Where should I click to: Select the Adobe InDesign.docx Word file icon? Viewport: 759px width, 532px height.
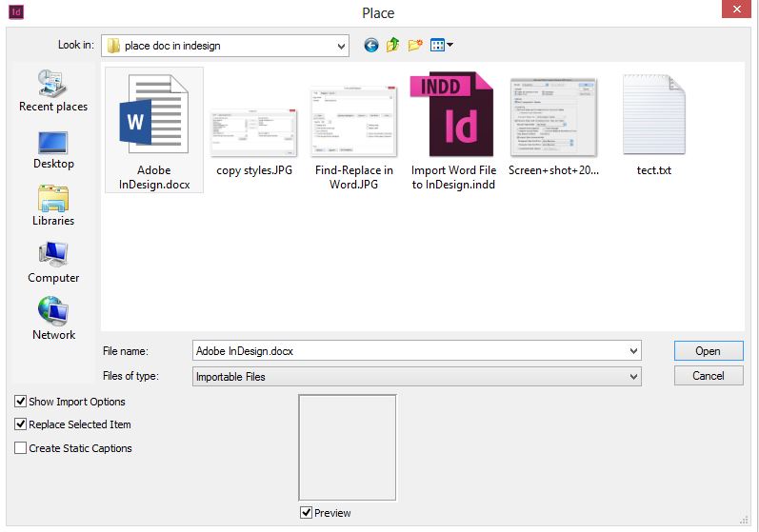[154, 114]
